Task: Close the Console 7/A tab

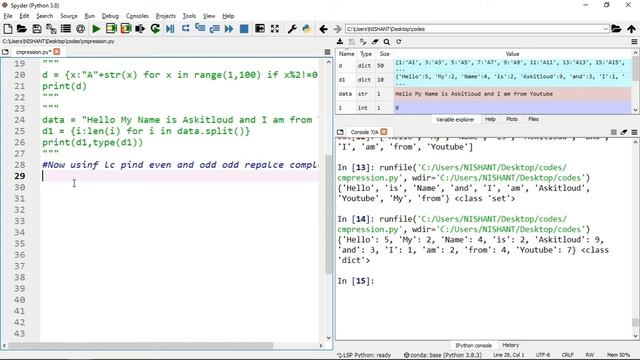Action: 384,132
